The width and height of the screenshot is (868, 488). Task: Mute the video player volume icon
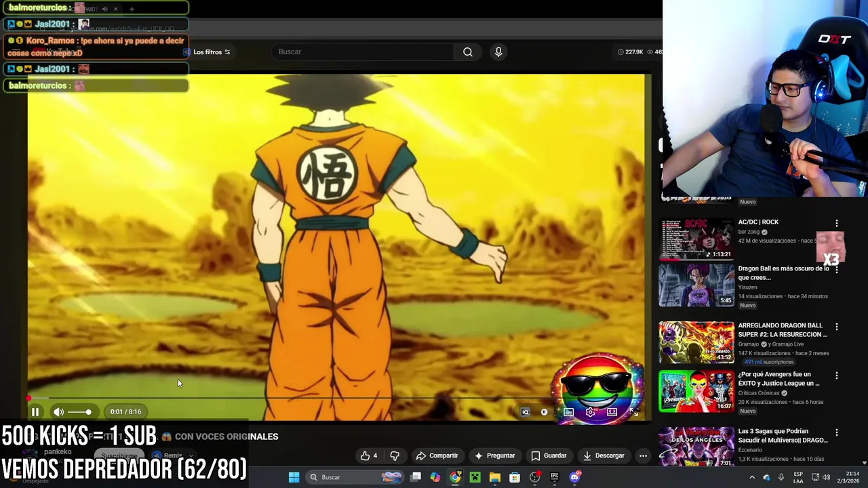click(59, 411)
